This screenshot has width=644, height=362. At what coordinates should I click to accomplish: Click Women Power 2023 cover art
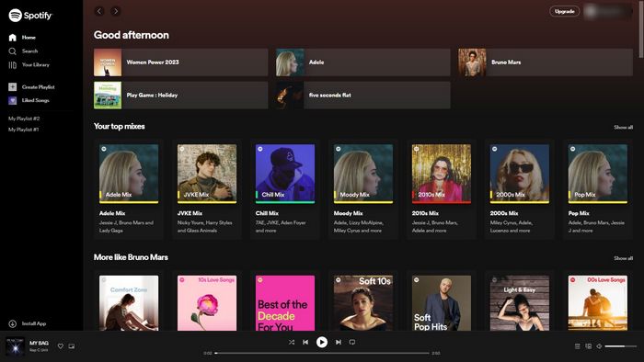[108, 62]
